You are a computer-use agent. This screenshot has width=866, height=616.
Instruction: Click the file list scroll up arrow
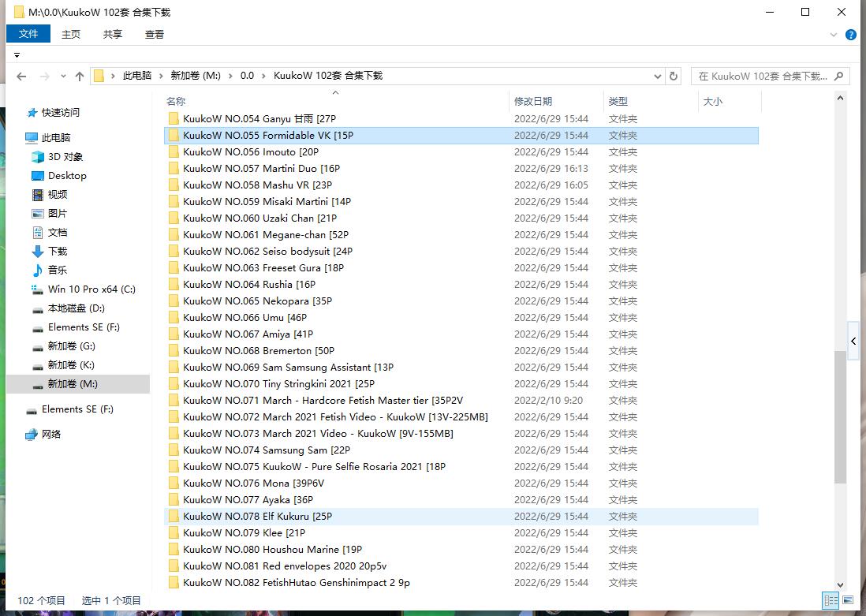[x=840, y=99]
